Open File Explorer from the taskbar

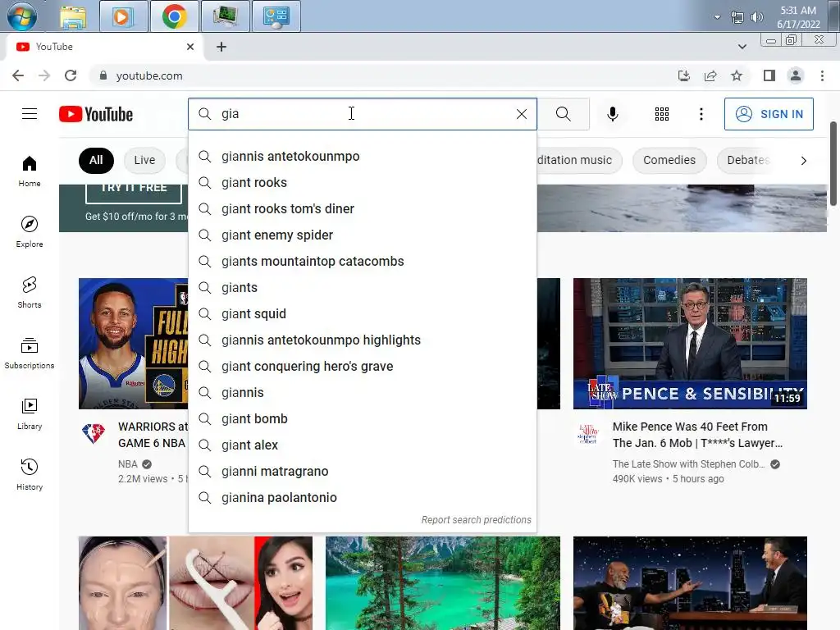click(73, 16)
